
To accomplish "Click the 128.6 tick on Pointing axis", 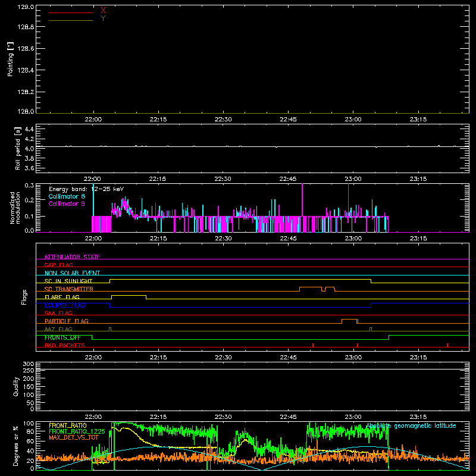I will [x=26, y=48].
